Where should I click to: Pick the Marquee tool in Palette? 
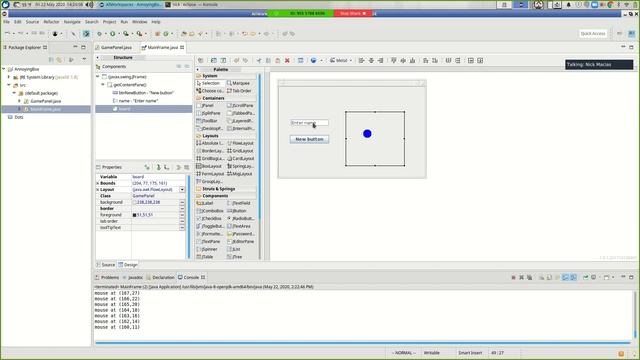coord(238,83)
